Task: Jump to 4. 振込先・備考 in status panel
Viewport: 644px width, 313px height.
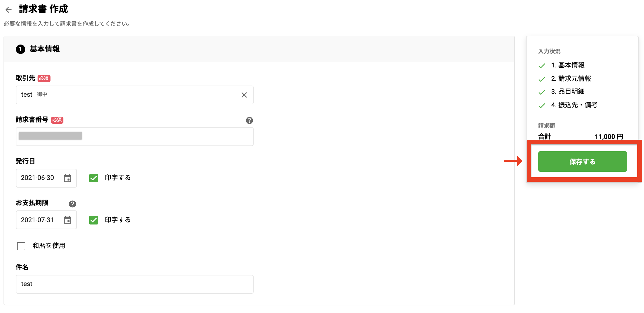Action: [574, 105]
